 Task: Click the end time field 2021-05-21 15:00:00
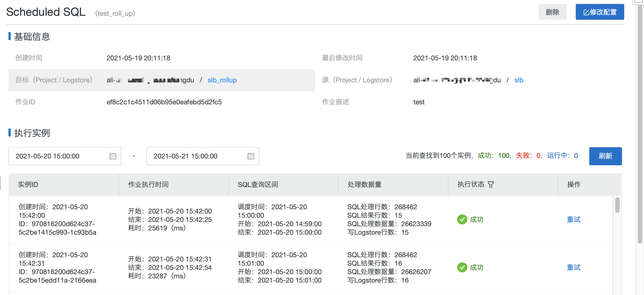click(x=203, y=156)
